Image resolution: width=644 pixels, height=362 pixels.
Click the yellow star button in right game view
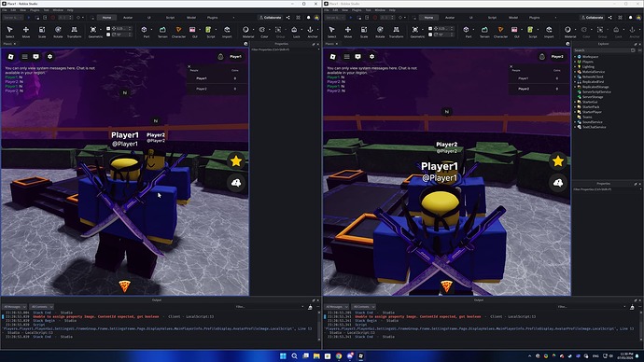click(558, 161)
